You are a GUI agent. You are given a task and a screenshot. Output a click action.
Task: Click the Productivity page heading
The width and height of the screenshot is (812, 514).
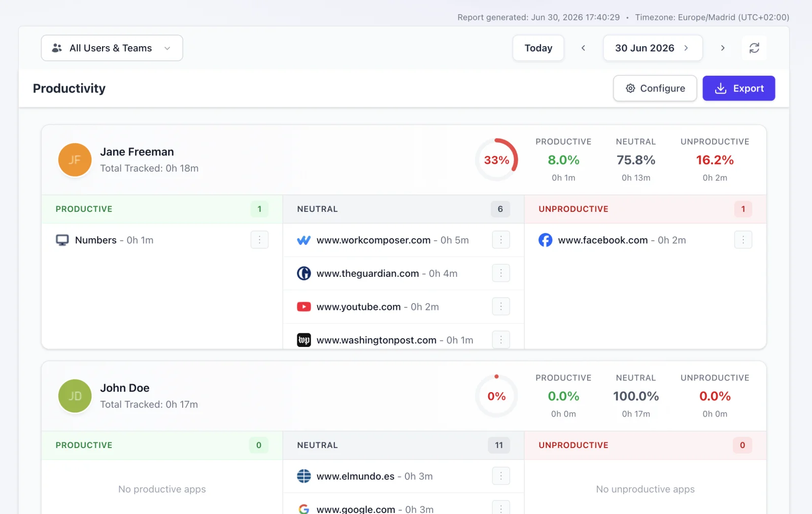click(x=69, y=88)
